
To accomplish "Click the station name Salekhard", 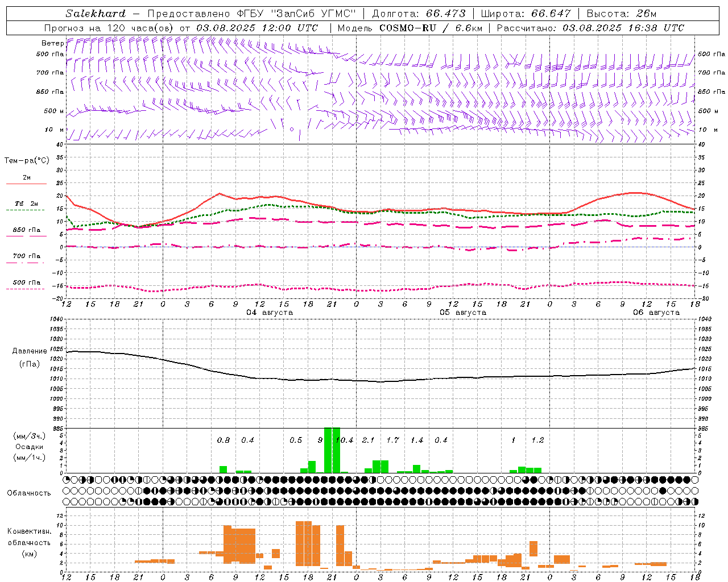I will tap(95, 14).
